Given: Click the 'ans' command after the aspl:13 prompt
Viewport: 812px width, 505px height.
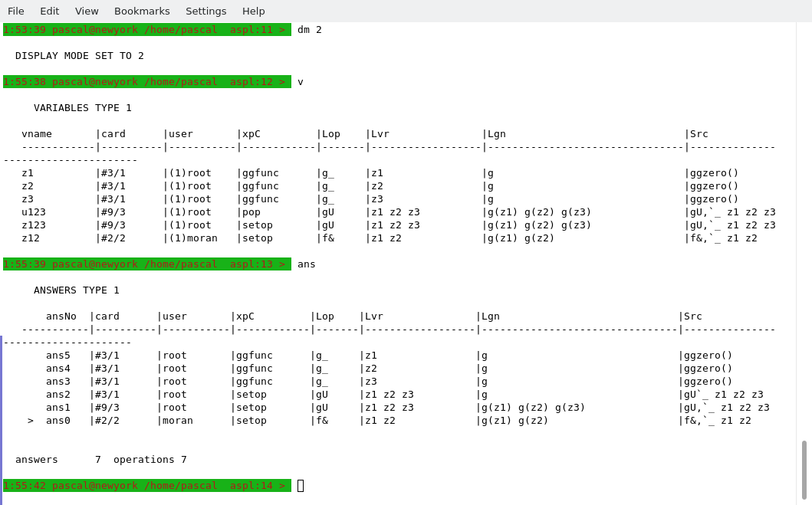Looking at the screenshot, I should tap(307, 264).
